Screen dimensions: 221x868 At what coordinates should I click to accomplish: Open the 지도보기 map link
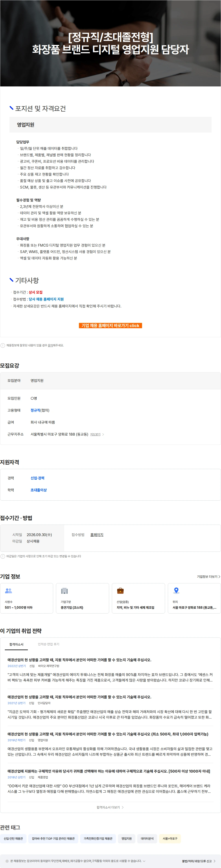(x=95, y=434)
